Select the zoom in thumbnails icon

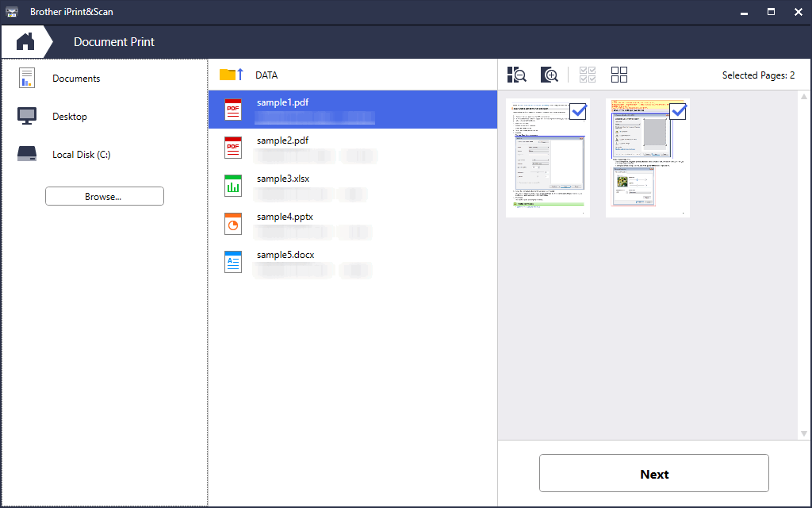coord(550,74)
